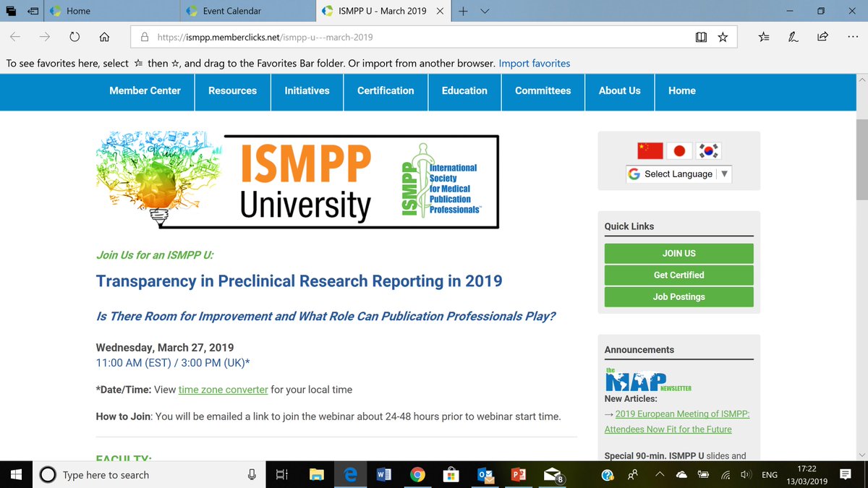
Task: Open the Action Center notifications icon
Action: pos(845,475)
